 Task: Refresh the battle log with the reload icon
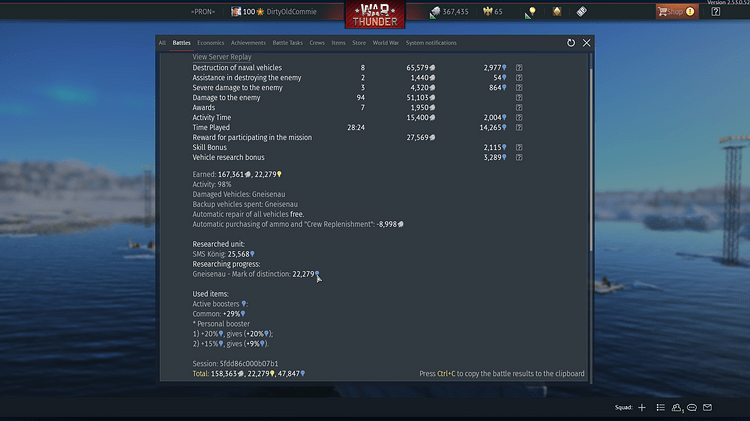[571, 43]
